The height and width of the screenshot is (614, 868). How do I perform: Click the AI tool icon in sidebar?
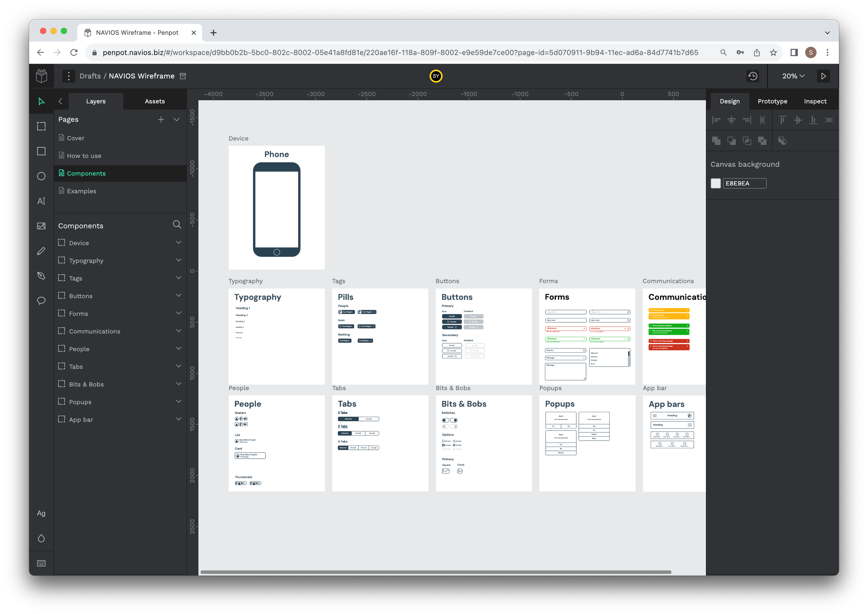point(42,201)
